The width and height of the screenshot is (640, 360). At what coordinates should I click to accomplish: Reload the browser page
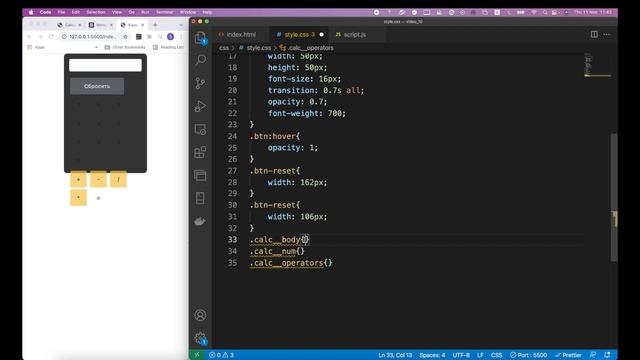coord(51,37)
